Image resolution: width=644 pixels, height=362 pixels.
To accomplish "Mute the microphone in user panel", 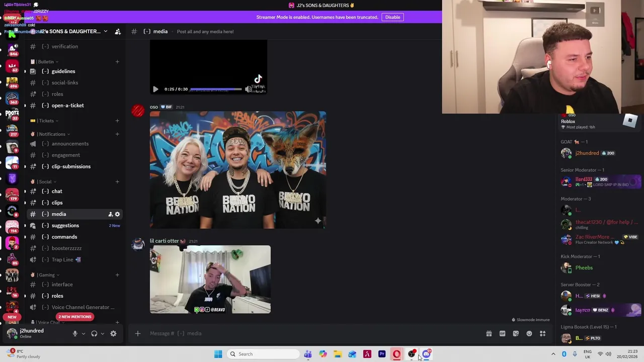I will (x=75, y=333).
